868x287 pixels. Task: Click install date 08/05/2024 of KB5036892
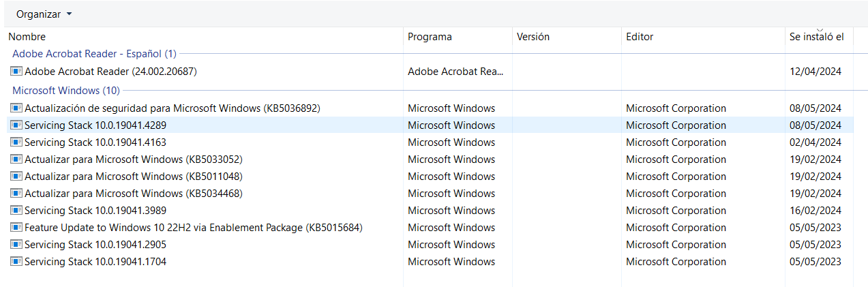coord(815,108)
